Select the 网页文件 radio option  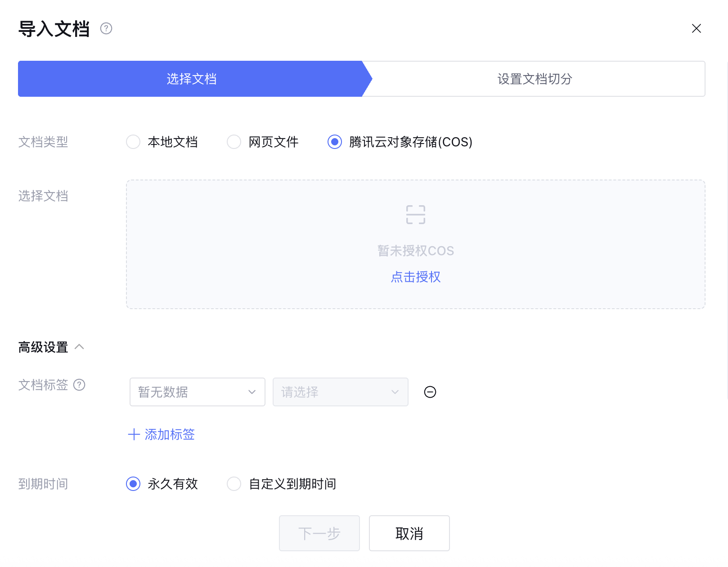234,142
